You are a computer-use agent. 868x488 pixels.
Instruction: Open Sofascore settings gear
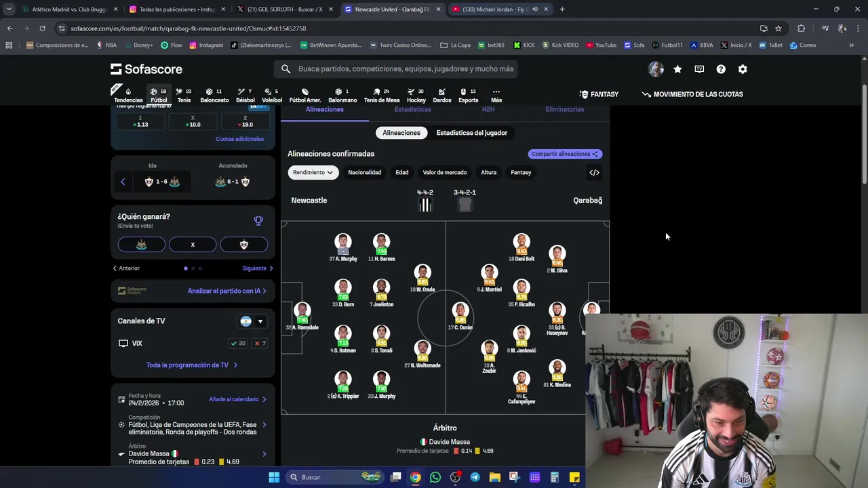(743, 69)
